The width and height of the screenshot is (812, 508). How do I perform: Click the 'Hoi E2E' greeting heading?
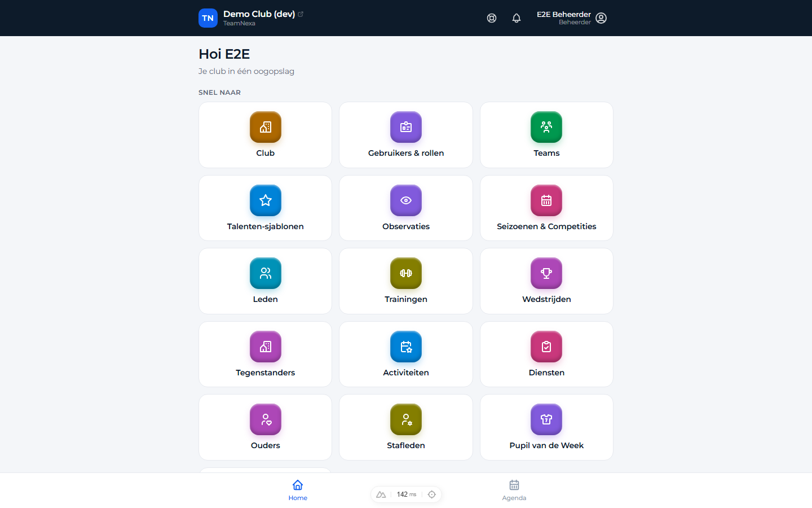click(x=224, y=54)
